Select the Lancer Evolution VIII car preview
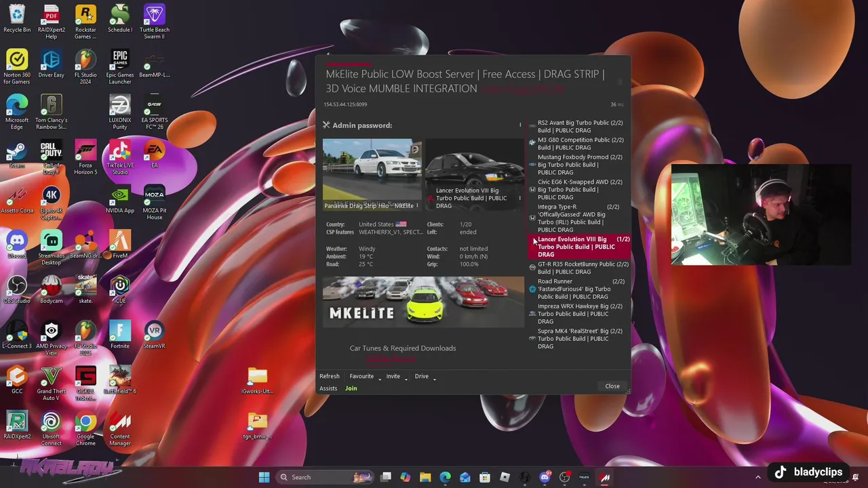This screenshot has height=488, width=868. [x=474, y=174]
